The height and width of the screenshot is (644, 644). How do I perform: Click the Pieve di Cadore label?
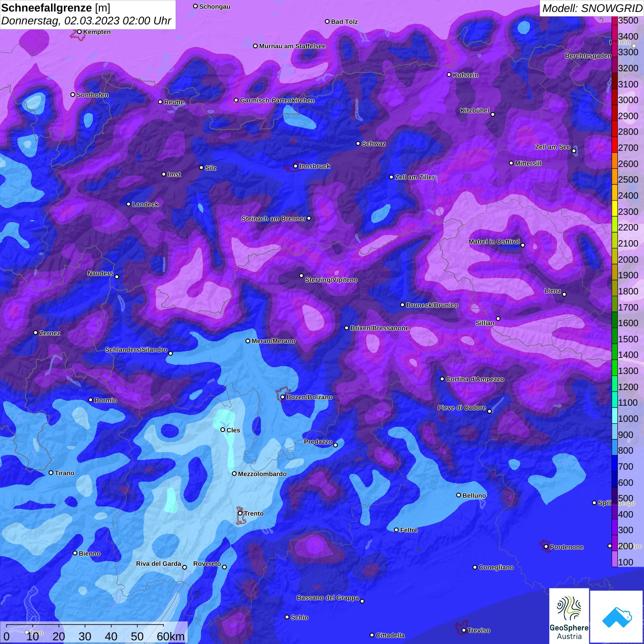tap(462, 408)
